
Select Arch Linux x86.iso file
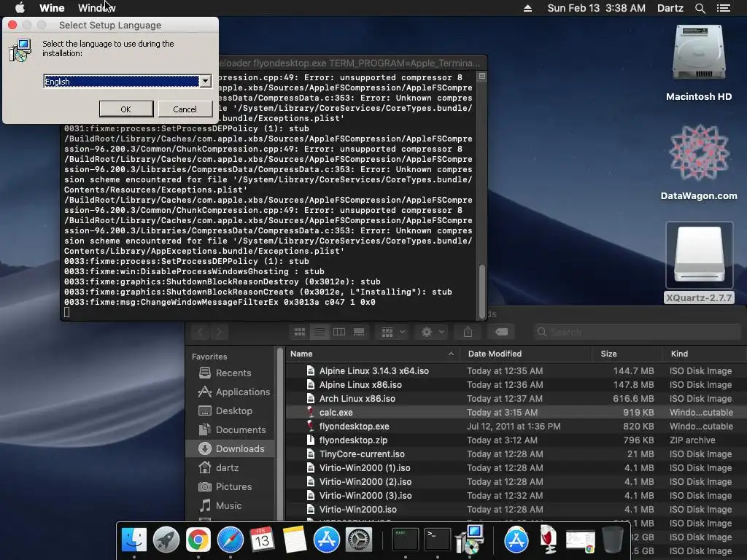coord(516,399)
